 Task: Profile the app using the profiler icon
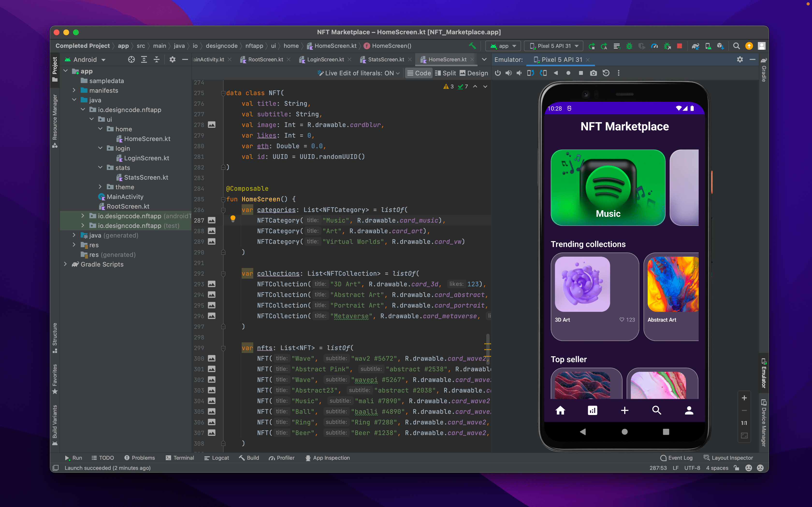[655, 46]
